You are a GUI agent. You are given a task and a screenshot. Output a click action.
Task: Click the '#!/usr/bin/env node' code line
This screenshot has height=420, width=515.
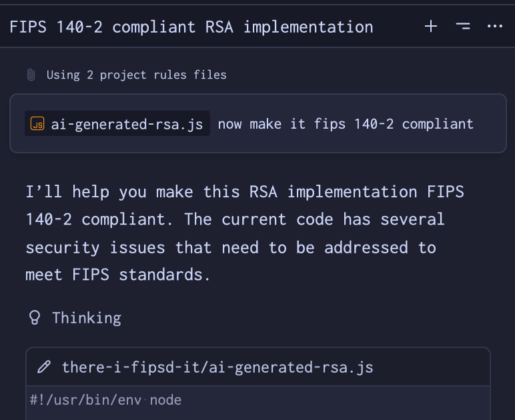(x=105, y=400)
